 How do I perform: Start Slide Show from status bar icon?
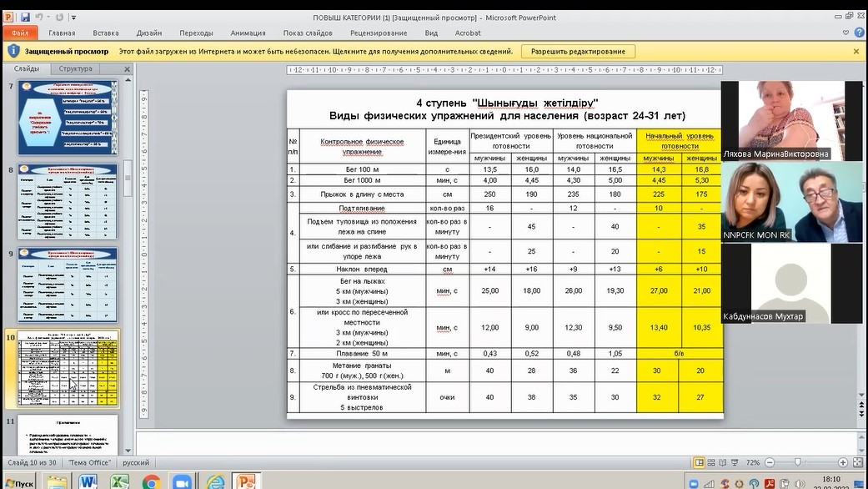(735, 462)
